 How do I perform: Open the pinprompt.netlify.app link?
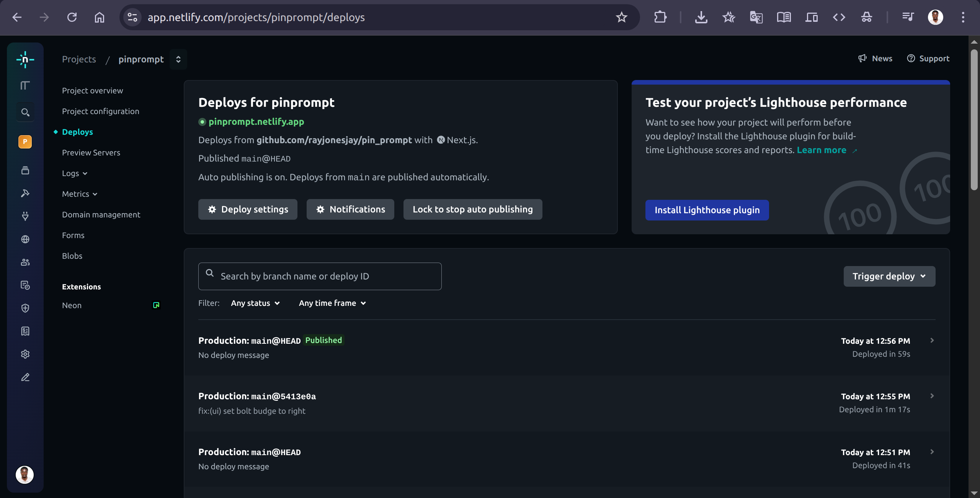coord(256,122)
